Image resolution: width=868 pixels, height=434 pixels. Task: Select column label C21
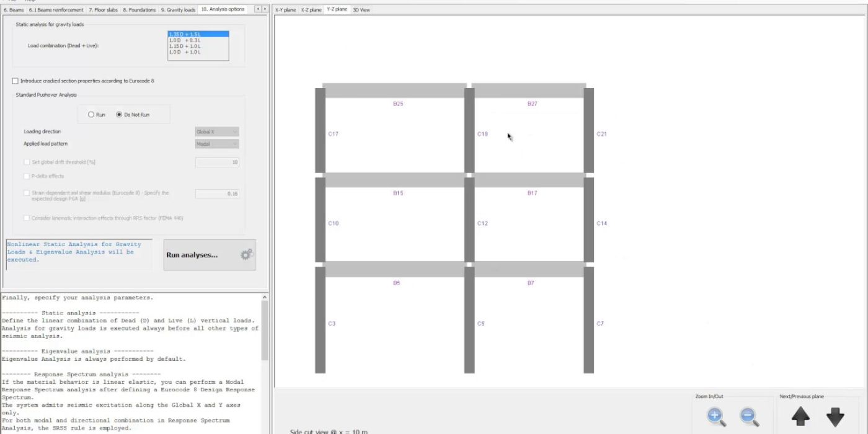(x=601, y=134)
